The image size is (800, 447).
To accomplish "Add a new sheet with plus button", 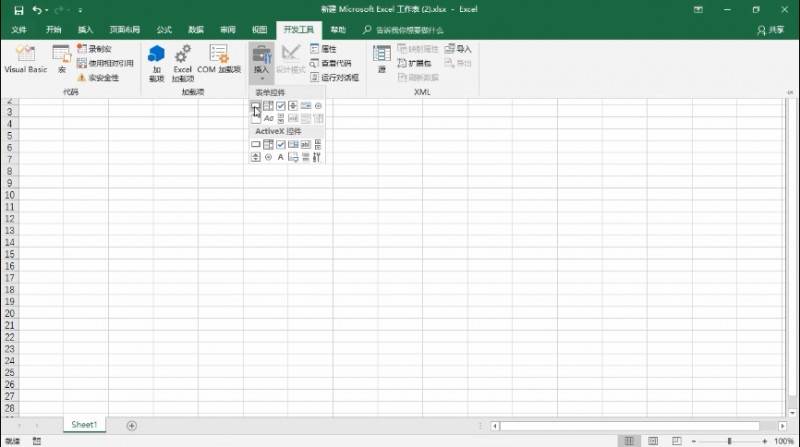I will tap(132, 426).
